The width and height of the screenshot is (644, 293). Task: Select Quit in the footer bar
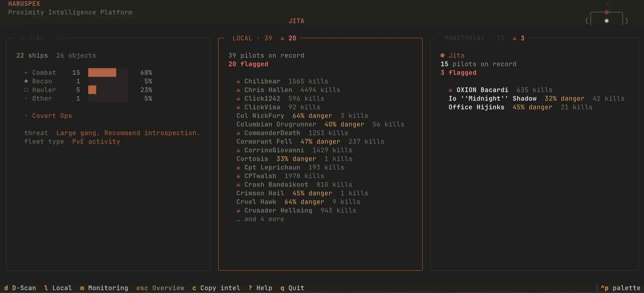pyautogui.click(x=292, y=288)
